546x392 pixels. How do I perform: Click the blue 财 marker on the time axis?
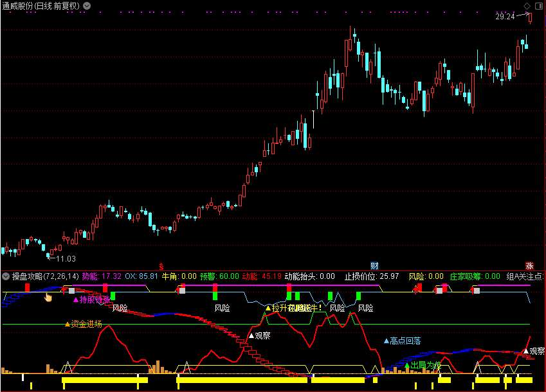(x=374, y=265)
